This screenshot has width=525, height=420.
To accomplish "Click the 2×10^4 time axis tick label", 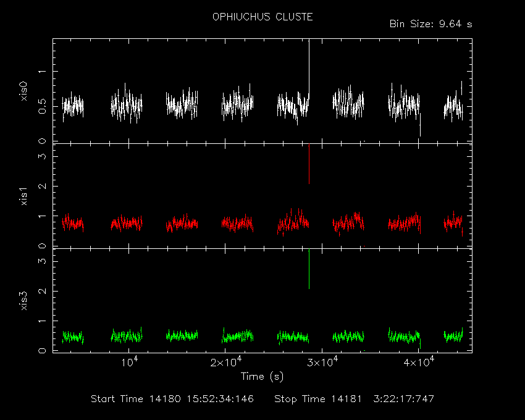I will coord(225,362).
